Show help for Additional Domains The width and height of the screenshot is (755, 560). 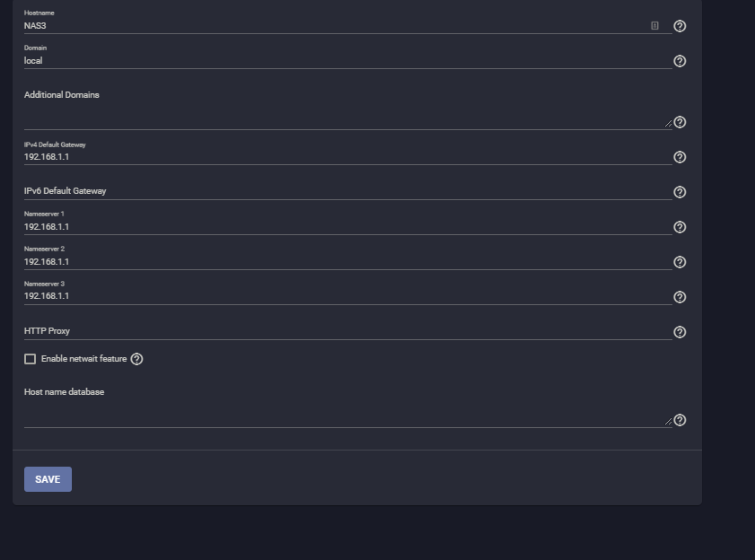tap(680, 122)
